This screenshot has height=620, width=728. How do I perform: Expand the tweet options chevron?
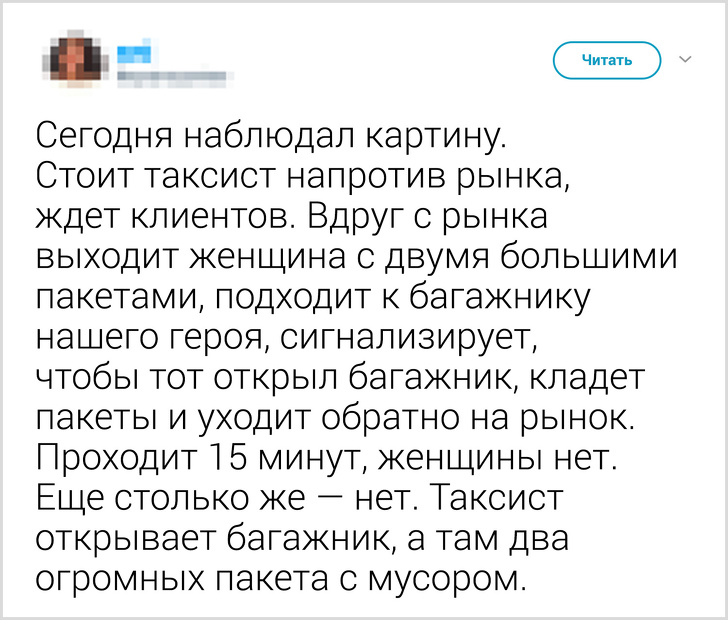tap(685, 60)
